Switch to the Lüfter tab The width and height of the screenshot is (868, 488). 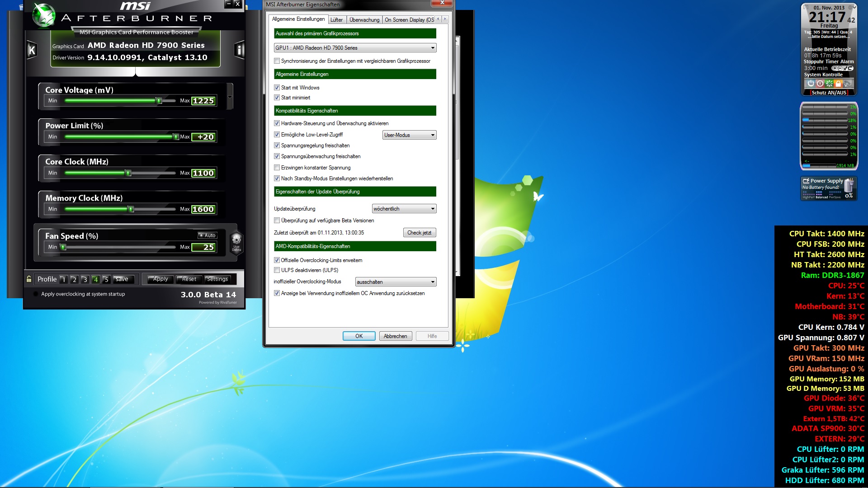(336, 20)
